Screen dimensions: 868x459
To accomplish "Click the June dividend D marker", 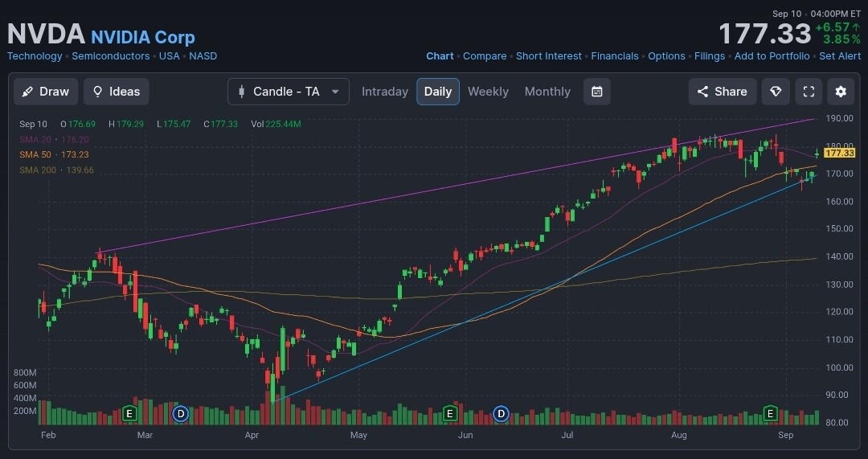I will tap(501, 414).
